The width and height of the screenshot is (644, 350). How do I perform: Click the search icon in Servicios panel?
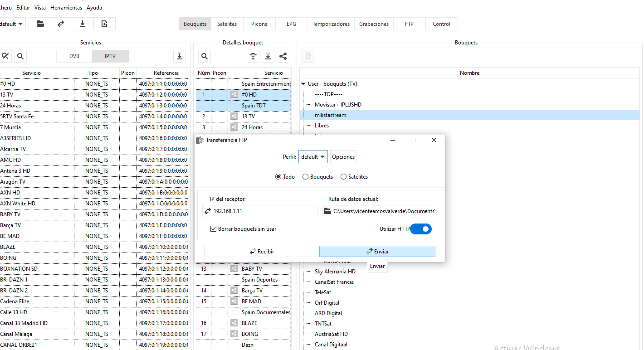tap(20, 56)
